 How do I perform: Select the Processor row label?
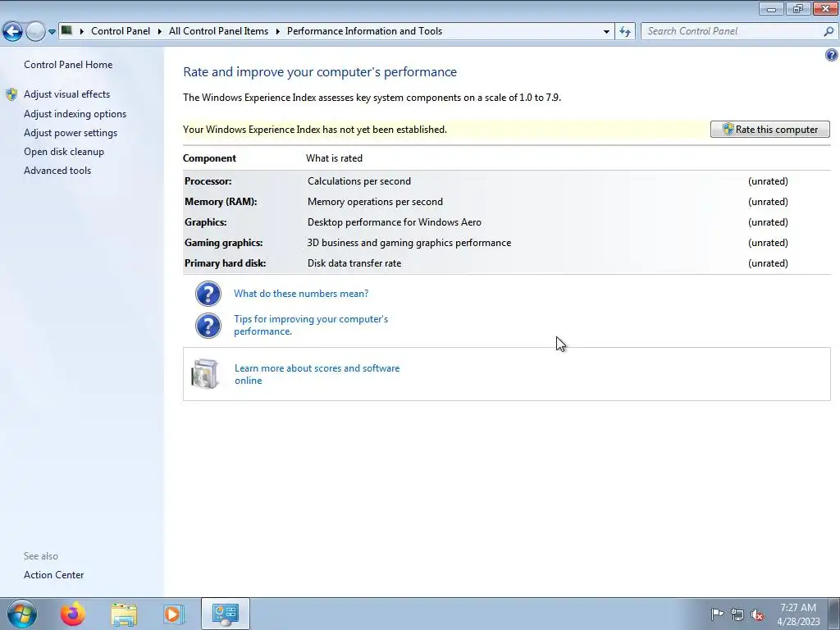[208, 181]
